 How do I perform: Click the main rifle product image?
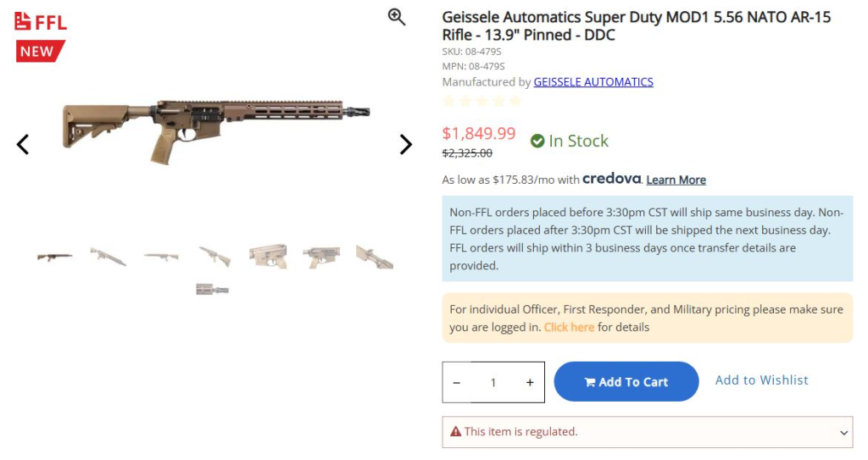(216, 131)
